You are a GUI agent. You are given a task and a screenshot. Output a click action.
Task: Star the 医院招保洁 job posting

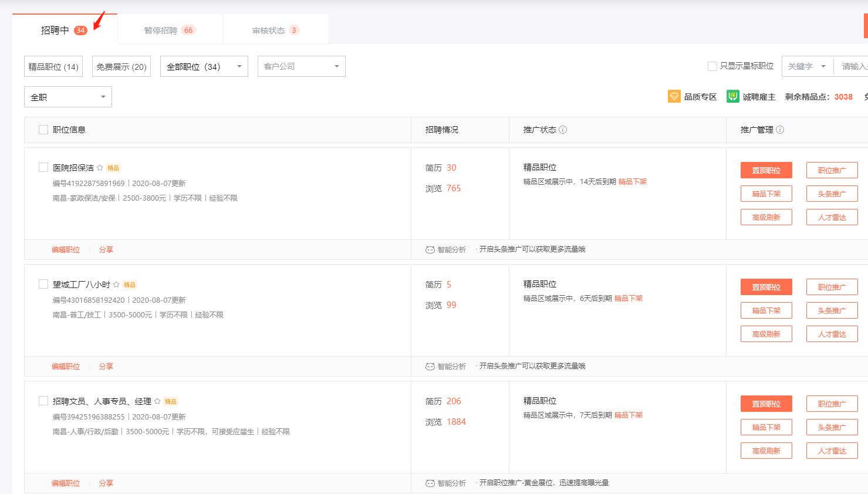click(x=99, y=167)
